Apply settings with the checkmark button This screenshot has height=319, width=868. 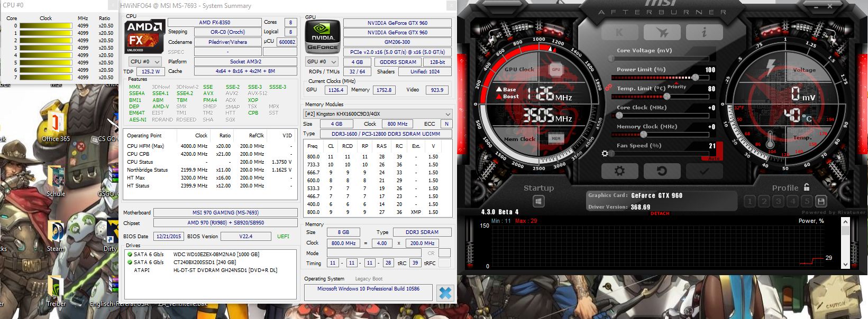(x=704, y=171)
